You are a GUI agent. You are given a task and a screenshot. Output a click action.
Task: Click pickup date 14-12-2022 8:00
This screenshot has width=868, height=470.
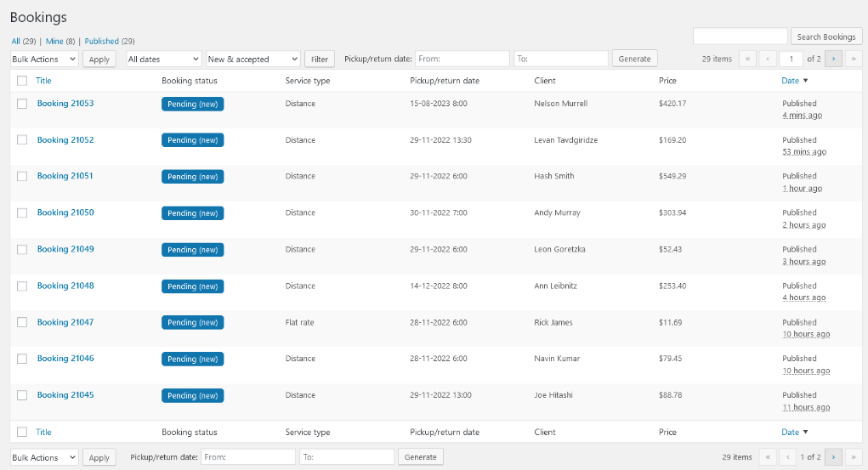(x=439, y=286)
